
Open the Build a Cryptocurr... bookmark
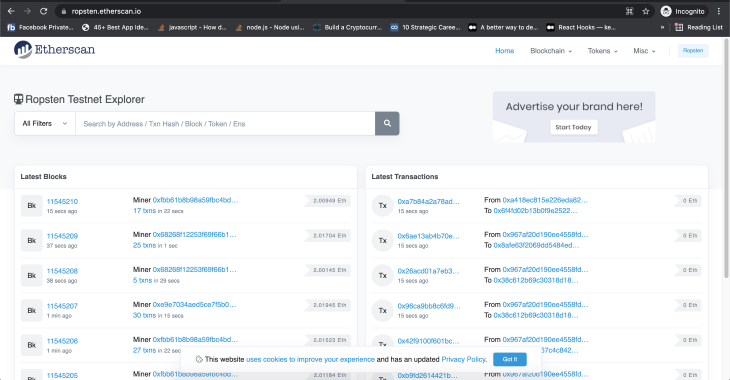(x=347, y=27)
